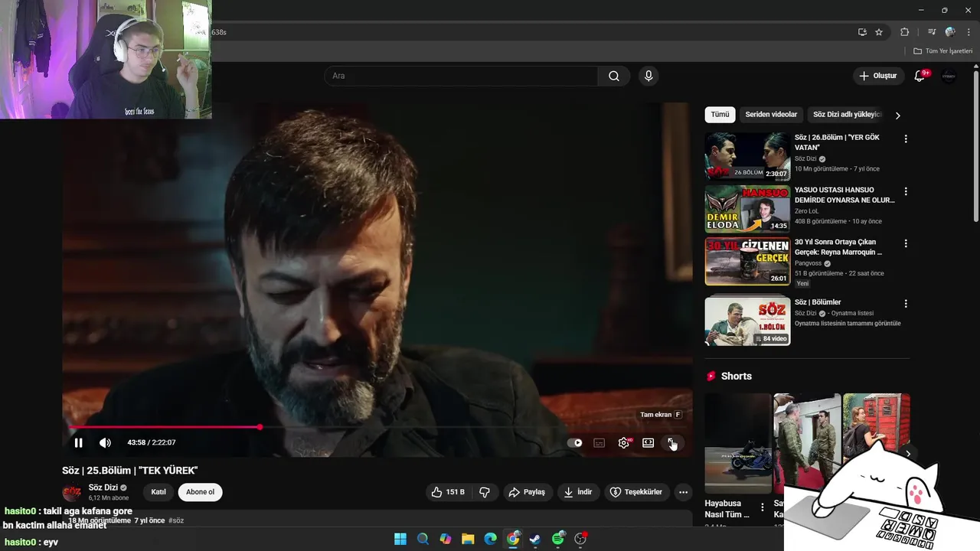The height and width of the screenshot is (551, 980).
Task: Open Söz Bölümler playlist thumbnail
Action: (x=747, y=321)
